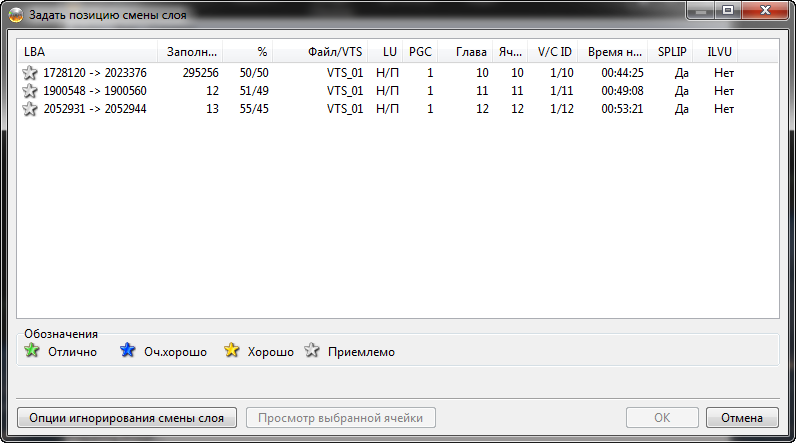
Task: Click the star icon for row 1900548 -> 1900560
Action: click(x=29, y=91)
